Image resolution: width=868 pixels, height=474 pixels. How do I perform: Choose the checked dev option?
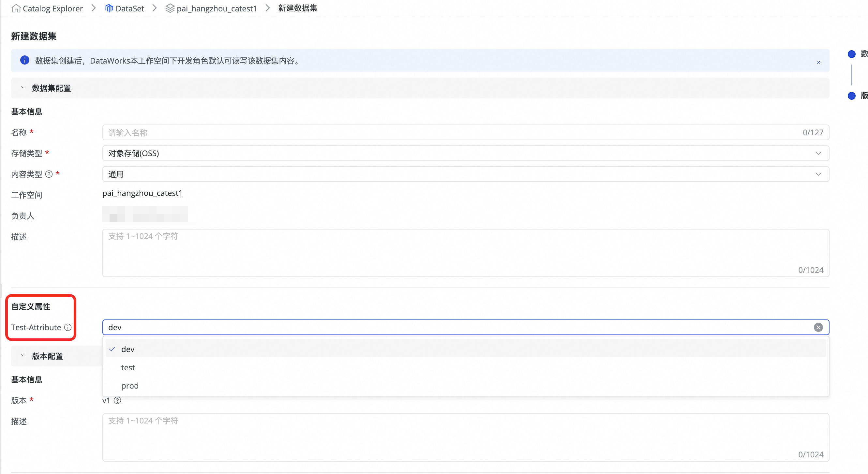tap(128, 349)
